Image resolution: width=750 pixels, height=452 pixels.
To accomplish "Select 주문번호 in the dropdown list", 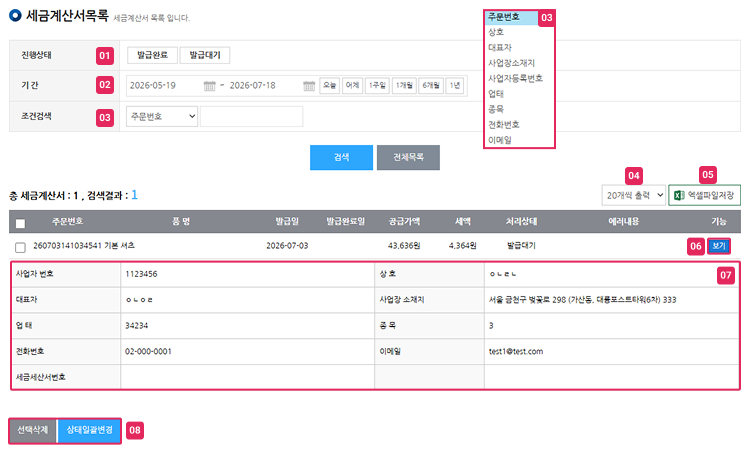I will pyautogui.click(x=510, y=17).
